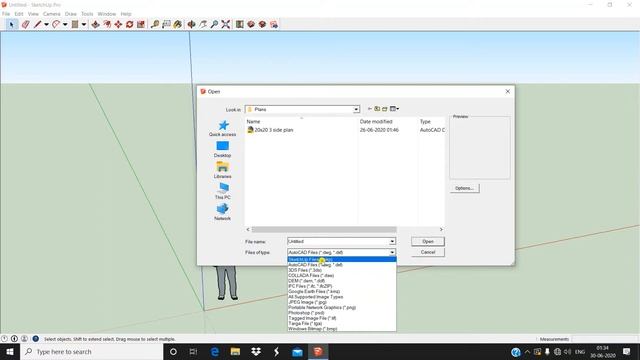This screenshot has width=640, height=360.
Task: Choose the Zoom magnifier tool
Action: [x=214, y=24]
